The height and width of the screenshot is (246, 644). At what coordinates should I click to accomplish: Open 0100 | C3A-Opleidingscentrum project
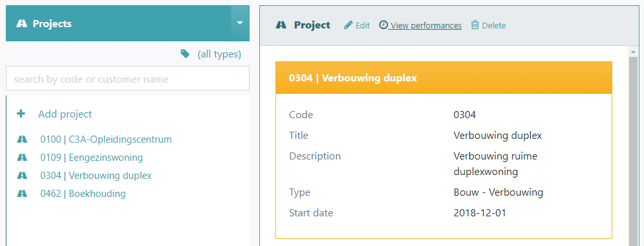click(106, 139)
